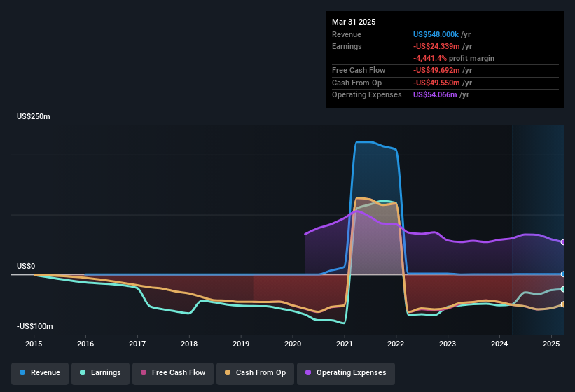Click the -US$49.550m cash from op value

(436, 83)
